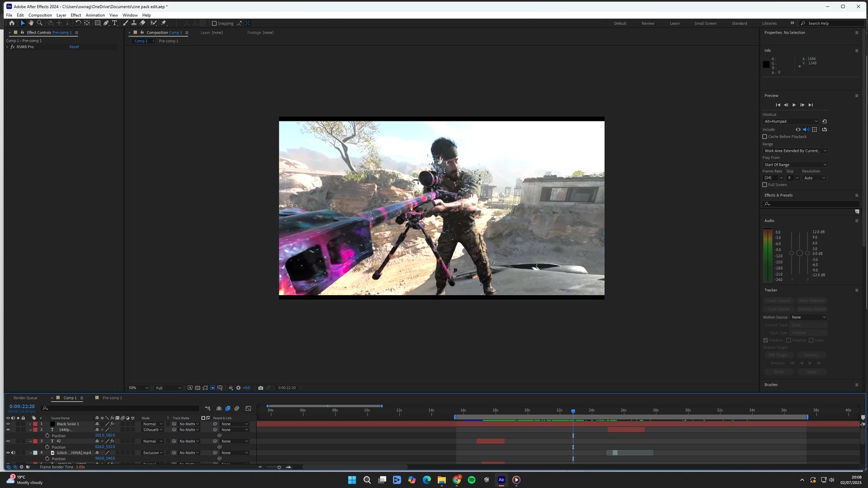Switch to the Small Screen workspace
This screenshot has height=488, width=868.
coord(705,24)
